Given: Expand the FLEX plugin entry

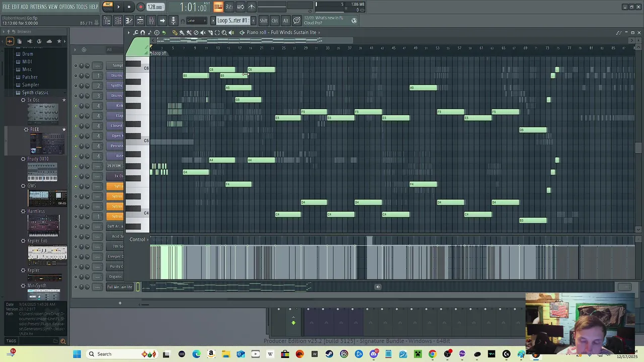Looking at the screenshot, I should click(x=26, y=130).
